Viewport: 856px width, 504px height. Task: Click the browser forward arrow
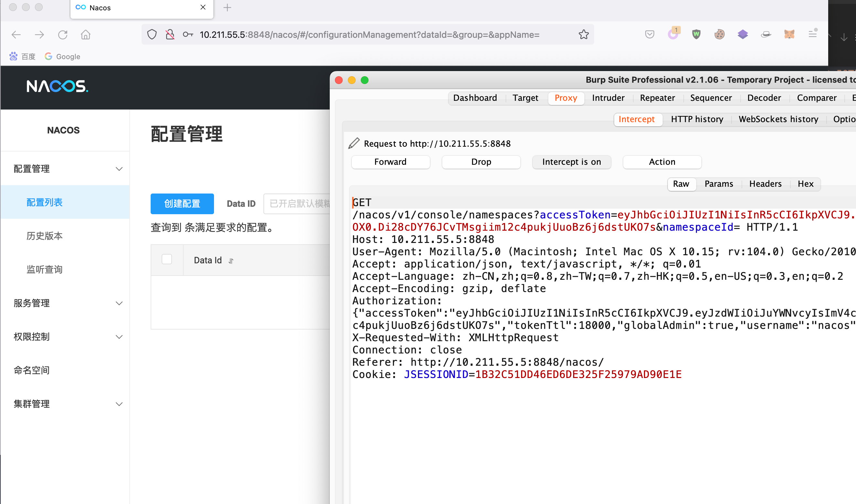tap(39, 35)
